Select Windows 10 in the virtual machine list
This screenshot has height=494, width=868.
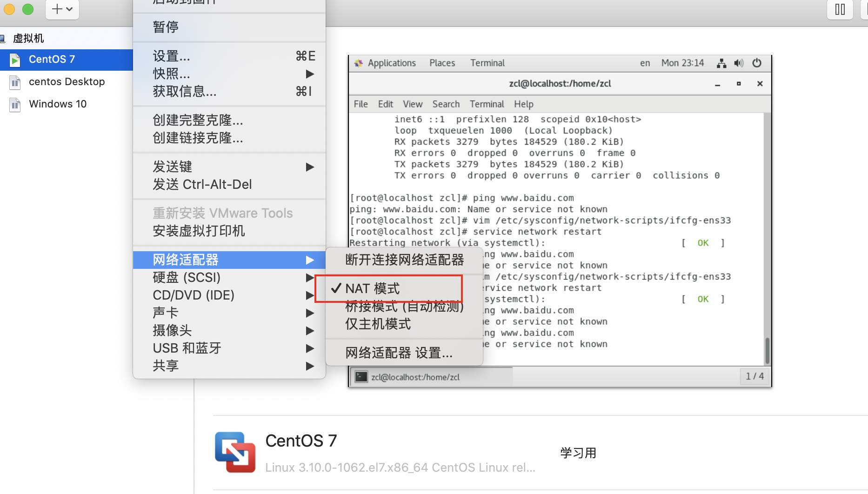click(x=67, y=104)
